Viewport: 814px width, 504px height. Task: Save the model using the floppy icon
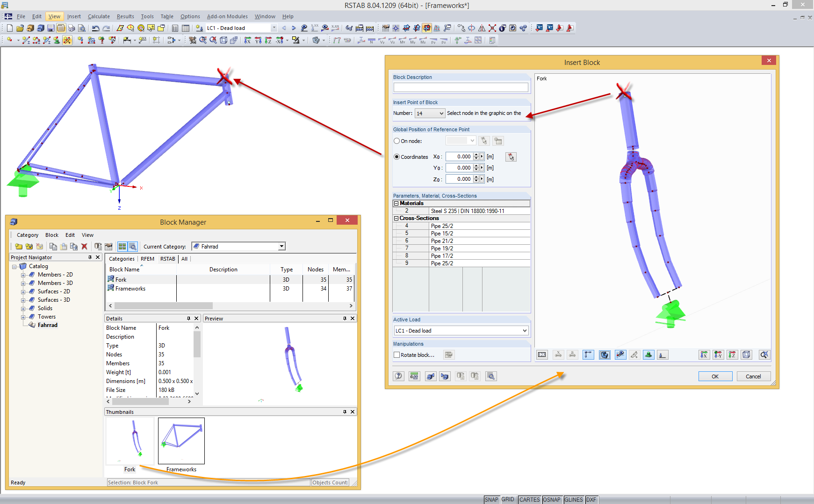click(x=50, y=28)
